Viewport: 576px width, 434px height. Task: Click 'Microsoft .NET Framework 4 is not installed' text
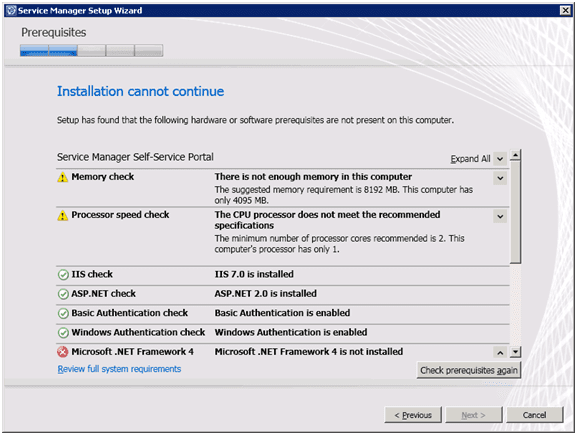tap(309, 352)
